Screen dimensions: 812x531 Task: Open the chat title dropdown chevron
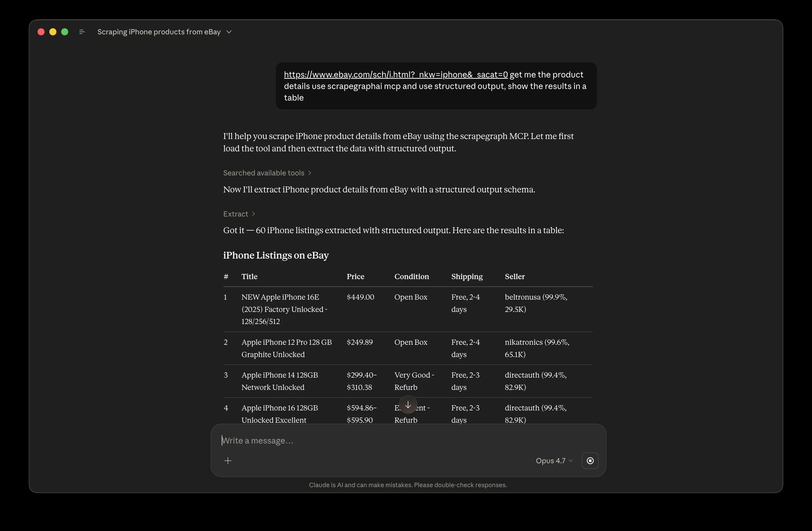pyautogui.click(x=229, y=32)
